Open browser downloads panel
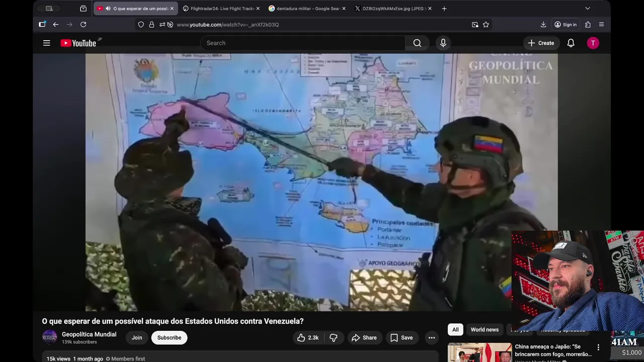Screen dimensions: 644x362 (543, 25)
